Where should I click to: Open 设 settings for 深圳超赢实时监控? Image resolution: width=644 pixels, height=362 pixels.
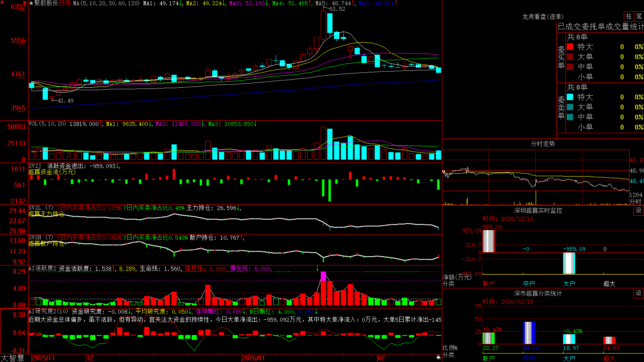point(639,210)
